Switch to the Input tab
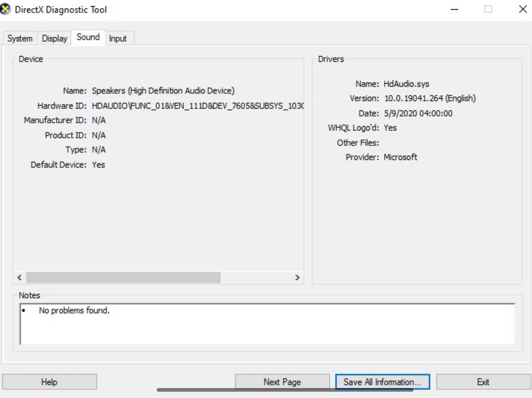 coord(118,38)
